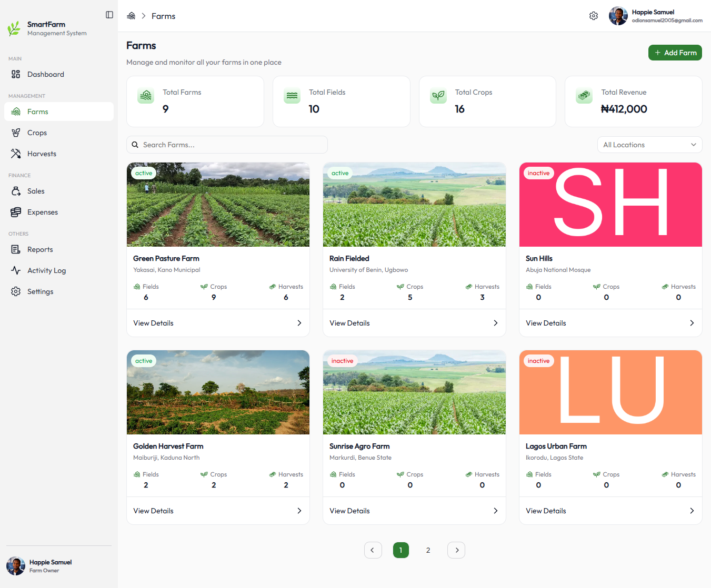This screenshot has height=588, width=711.
Task: Open the Settings sidebar item
Action: (x=59, y=291)
